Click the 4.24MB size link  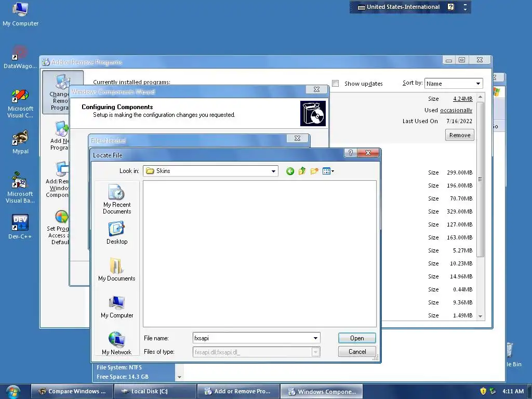462,99
